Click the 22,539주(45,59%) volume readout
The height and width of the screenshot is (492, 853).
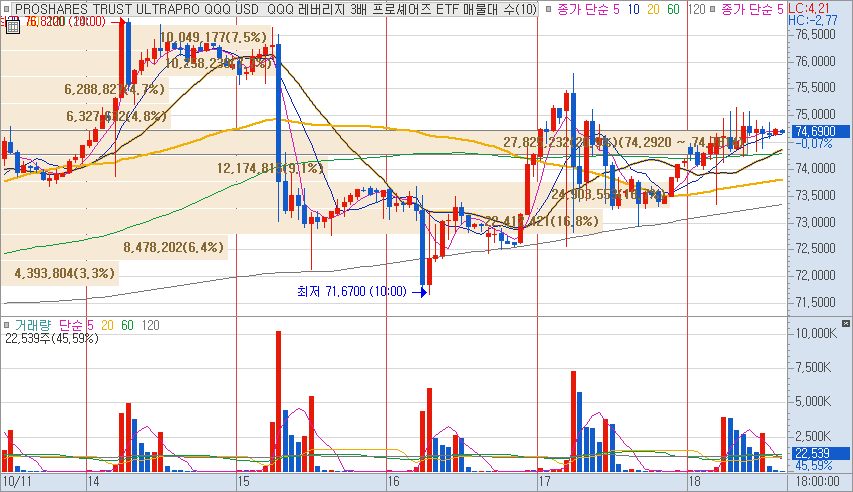click(52, 339)
